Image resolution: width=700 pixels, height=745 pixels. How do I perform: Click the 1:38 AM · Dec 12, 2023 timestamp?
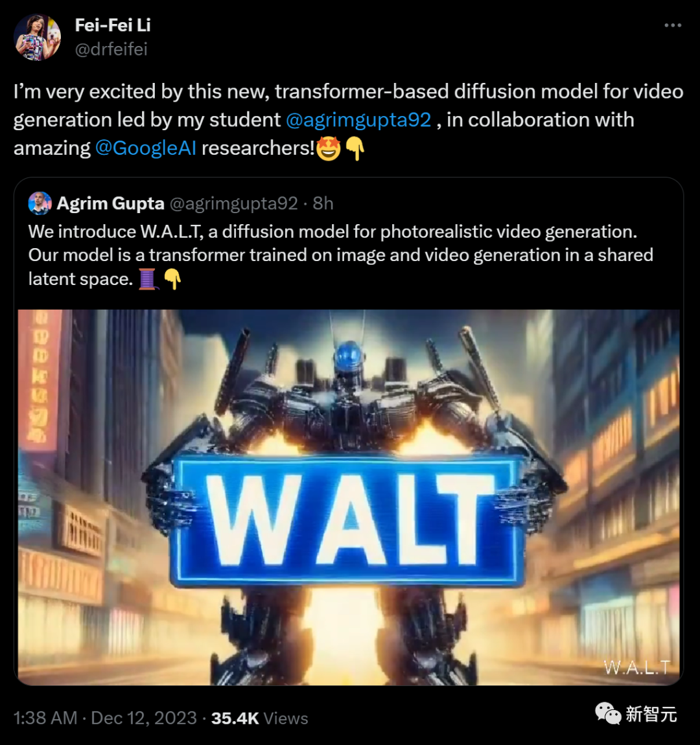point(105,718)
